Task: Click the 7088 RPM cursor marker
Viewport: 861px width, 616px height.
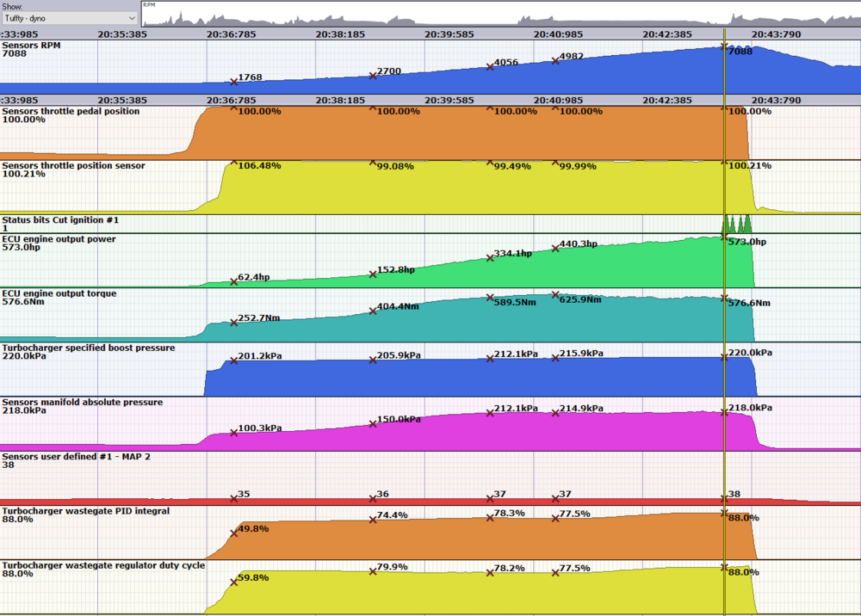Action: pyautogui.click(x=724, y=46)
